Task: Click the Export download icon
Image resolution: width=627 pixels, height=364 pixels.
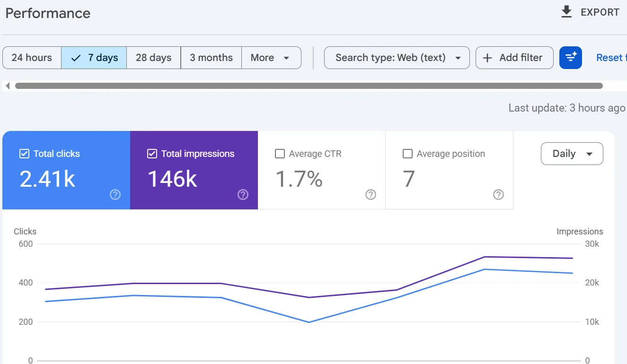Action: click(566, 12)
